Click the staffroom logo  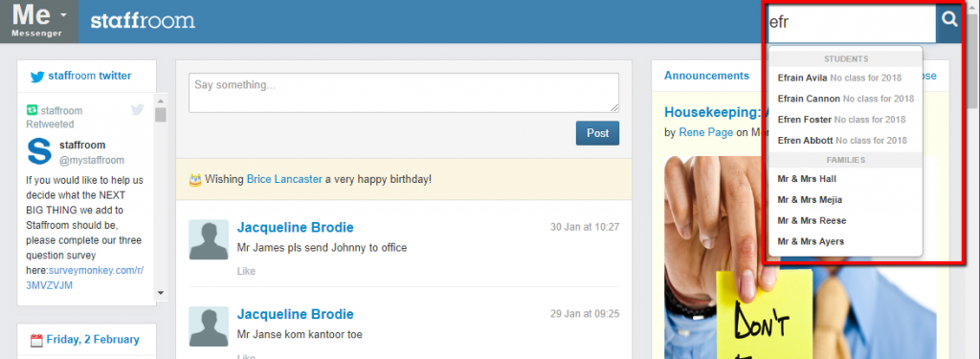point(143,21)
